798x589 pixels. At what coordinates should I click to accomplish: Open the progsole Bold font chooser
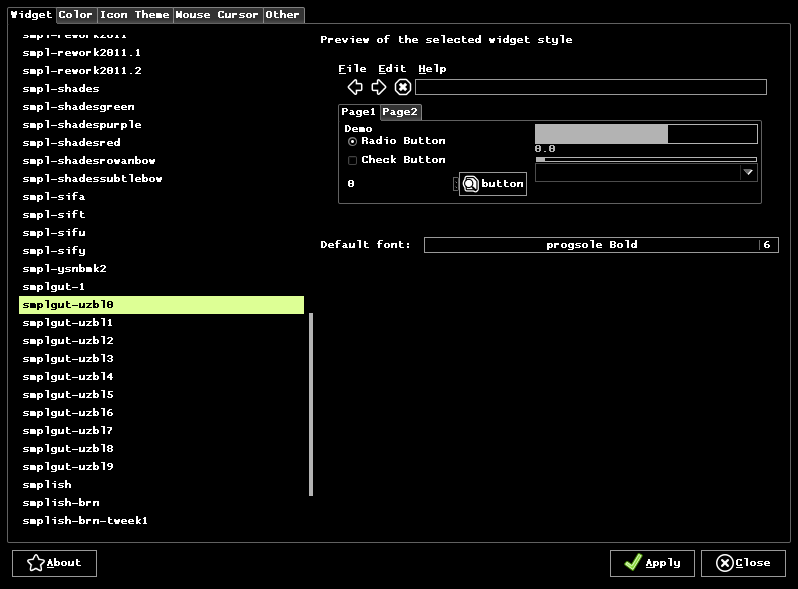[x=601, y=245]
